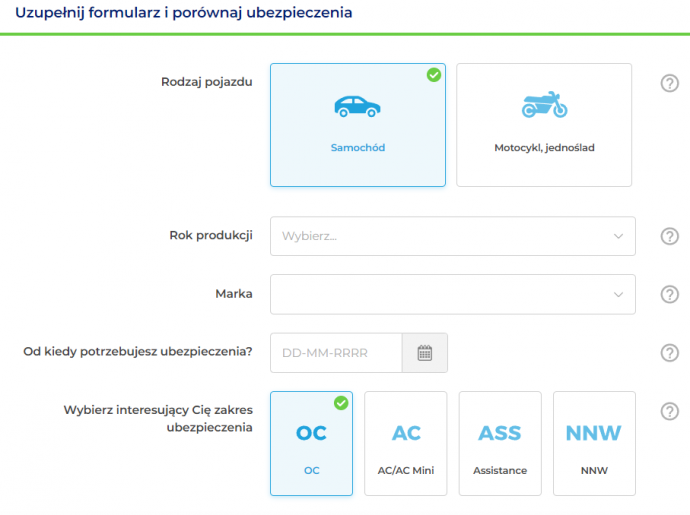Select the Motocykl, jednoślad vehicle card
690x515 pixels.
[x=544, y=125]
